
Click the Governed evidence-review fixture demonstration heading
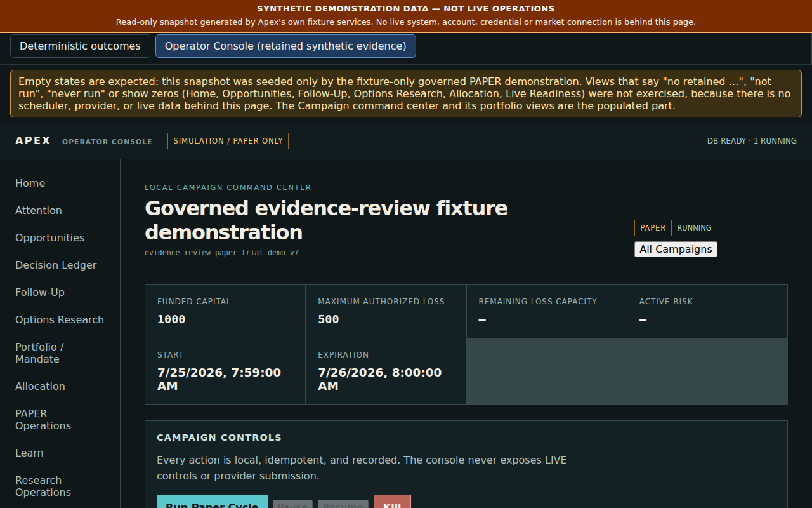coord(326,220)
